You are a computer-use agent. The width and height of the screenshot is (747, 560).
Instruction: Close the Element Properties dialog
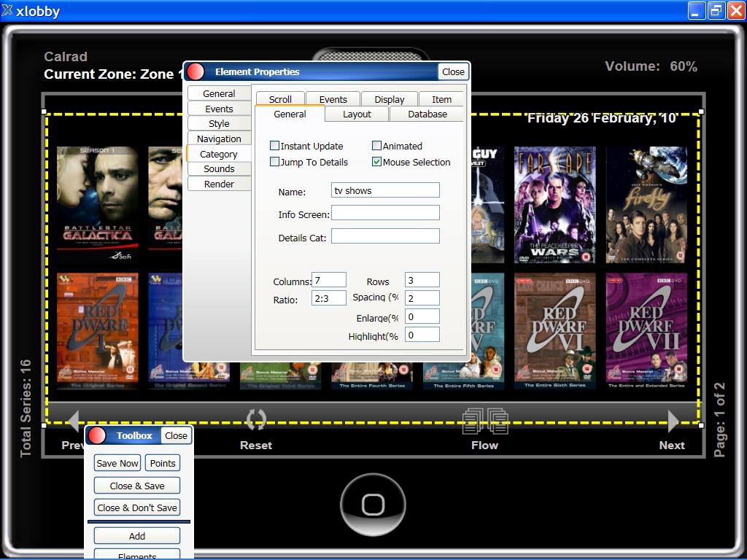click(453, 71)
